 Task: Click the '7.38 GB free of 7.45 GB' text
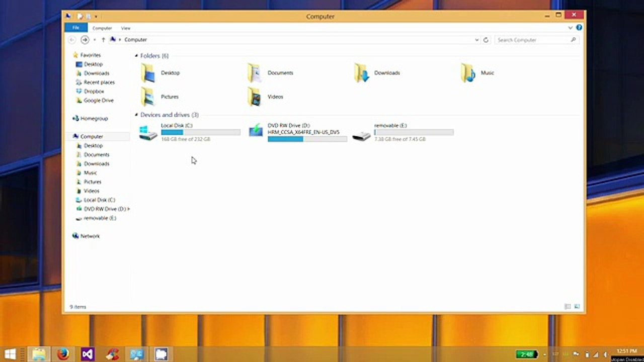400,139
